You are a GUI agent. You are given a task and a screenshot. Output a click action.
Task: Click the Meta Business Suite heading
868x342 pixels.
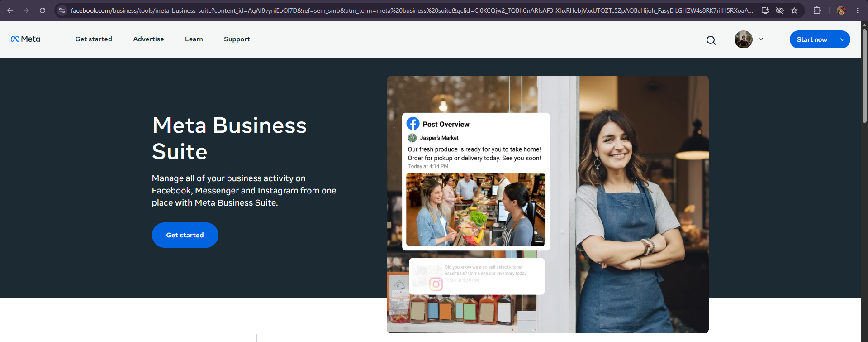pos(229,138)
